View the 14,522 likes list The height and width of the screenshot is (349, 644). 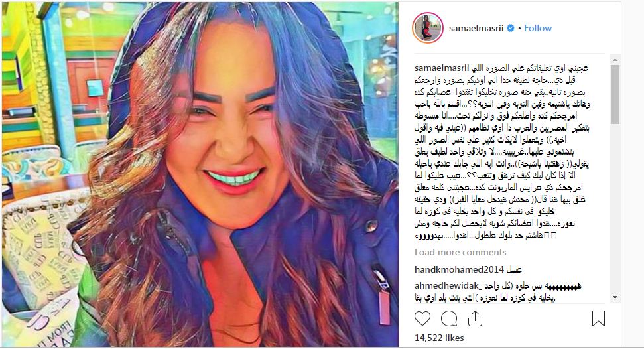click(x=439, y=338)
